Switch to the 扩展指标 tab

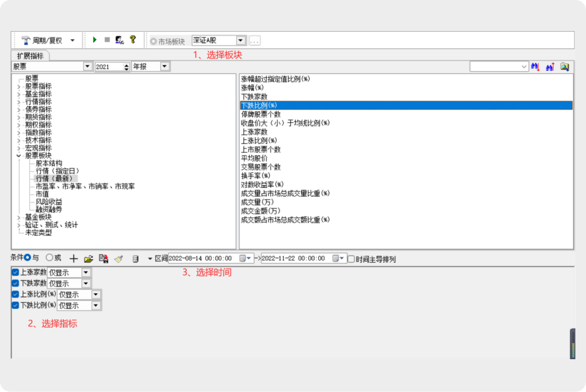[x=30, y=56]
